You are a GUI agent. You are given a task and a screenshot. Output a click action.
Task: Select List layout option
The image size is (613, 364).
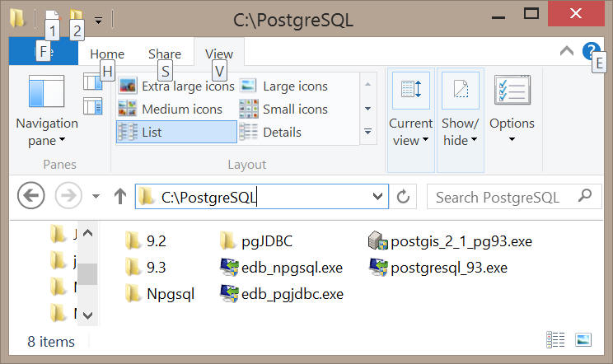coord(176,132)
